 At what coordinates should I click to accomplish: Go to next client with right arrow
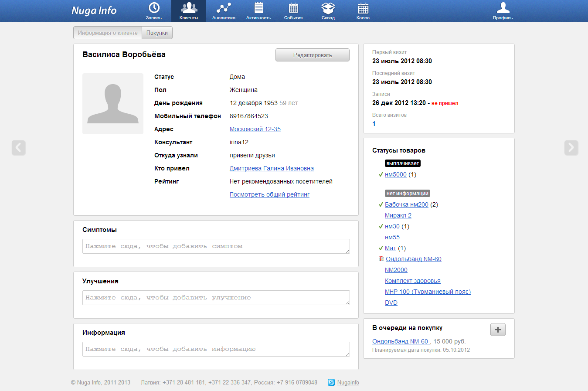tap(571, 148)
